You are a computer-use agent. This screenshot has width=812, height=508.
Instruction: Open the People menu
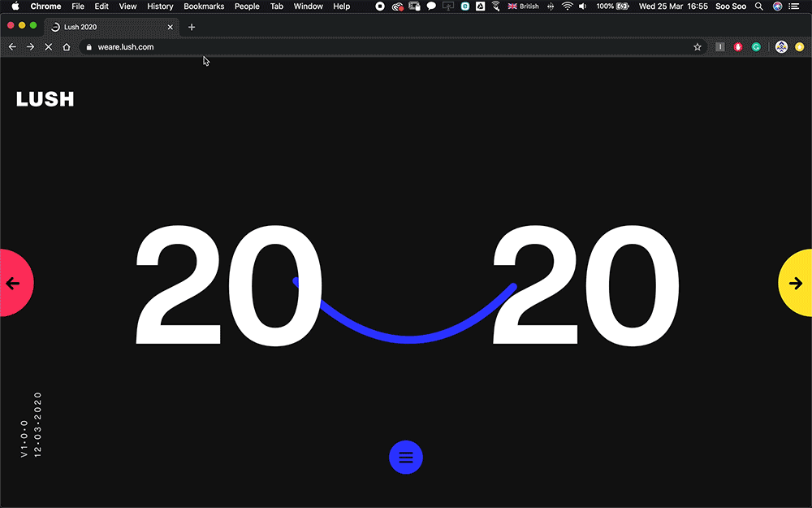247,7
